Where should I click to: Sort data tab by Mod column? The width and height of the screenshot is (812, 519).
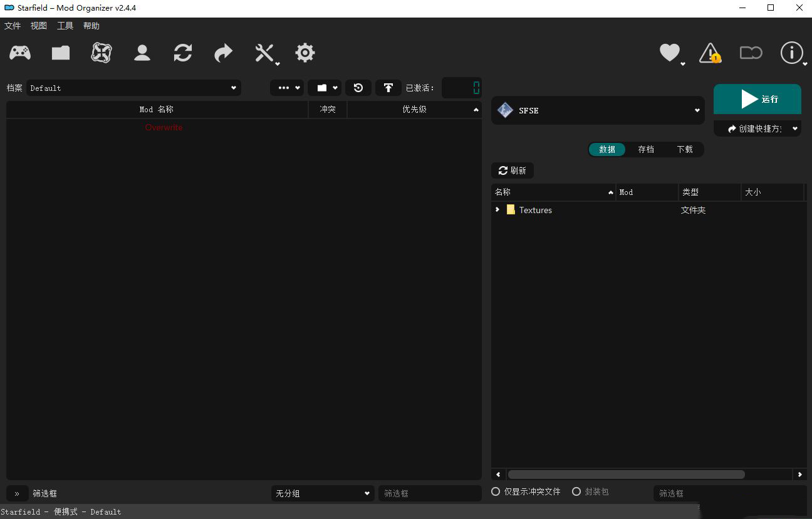(648, 192)
